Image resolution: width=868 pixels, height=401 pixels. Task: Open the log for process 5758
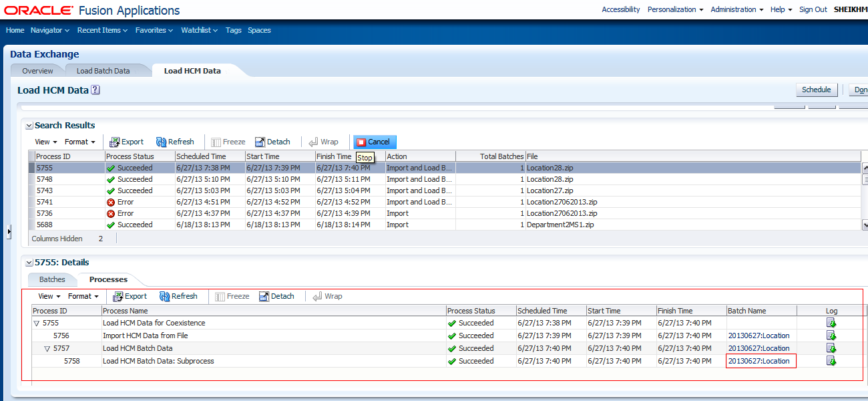831,361
